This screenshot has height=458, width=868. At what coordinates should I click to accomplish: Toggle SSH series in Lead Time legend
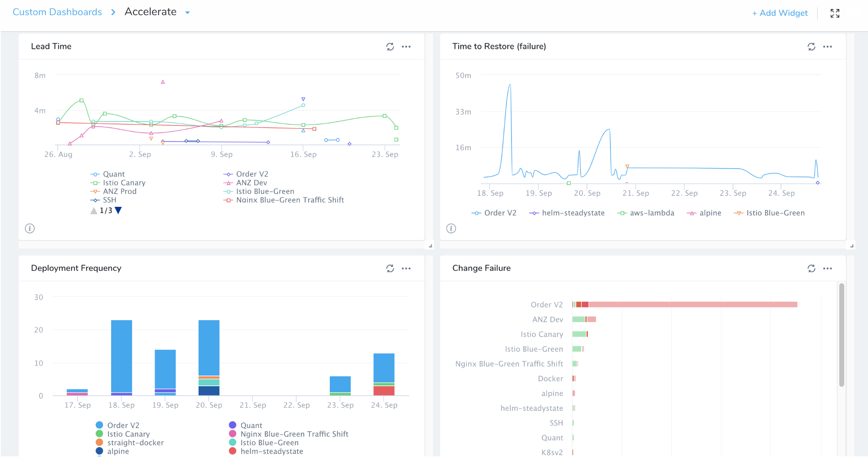point(103,200)
